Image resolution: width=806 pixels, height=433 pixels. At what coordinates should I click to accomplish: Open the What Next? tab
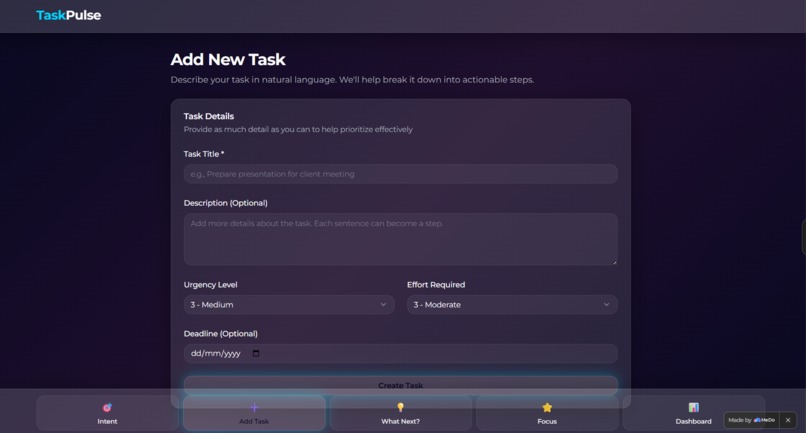[400, 413]
